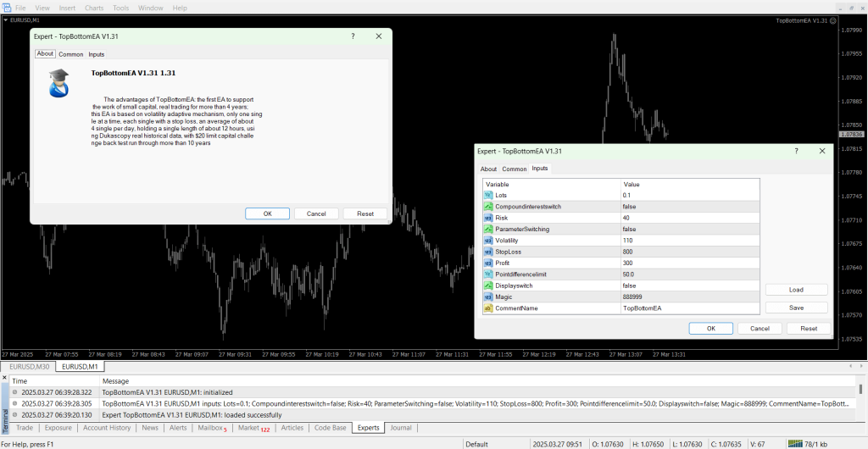Click the chart tabs scroll-right arrow

pyautogui.click(x=861, y=366)
